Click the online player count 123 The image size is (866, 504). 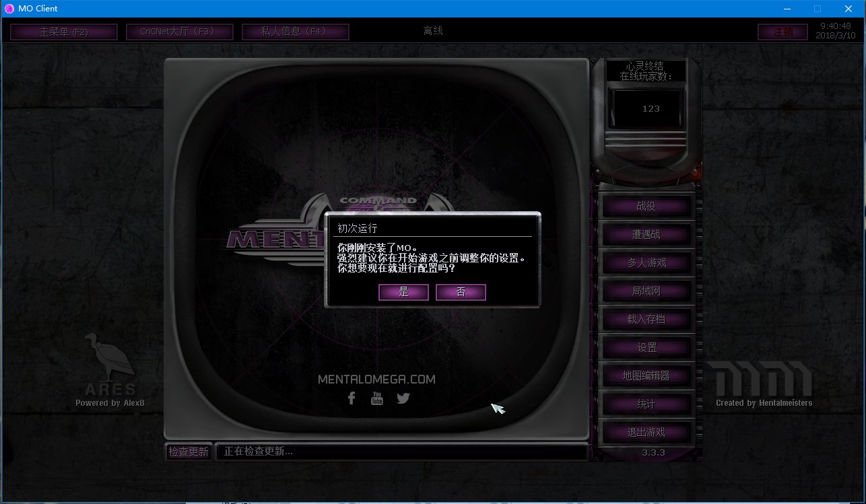[651, 108]
